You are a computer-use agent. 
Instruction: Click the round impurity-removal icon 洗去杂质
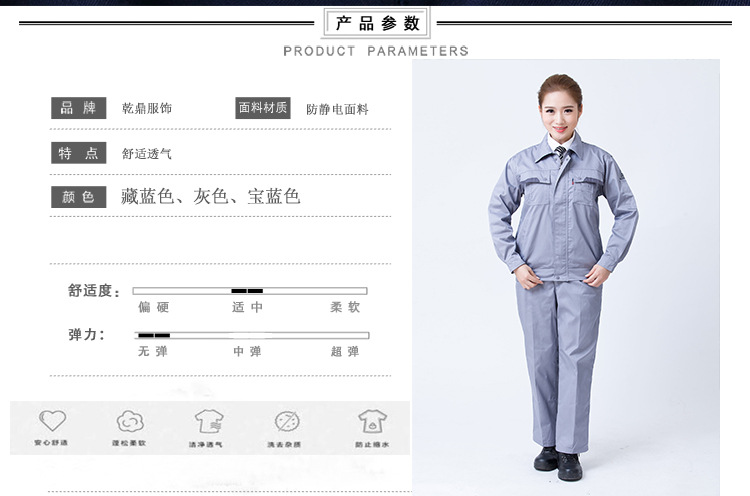coord(287,422)
